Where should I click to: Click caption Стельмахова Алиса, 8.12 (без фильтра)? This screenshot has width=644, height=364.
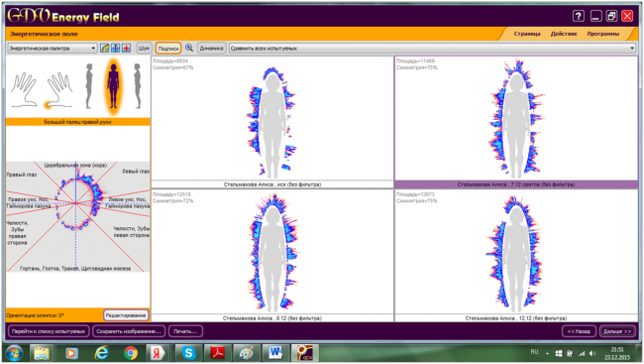click(x=272, y=318)
